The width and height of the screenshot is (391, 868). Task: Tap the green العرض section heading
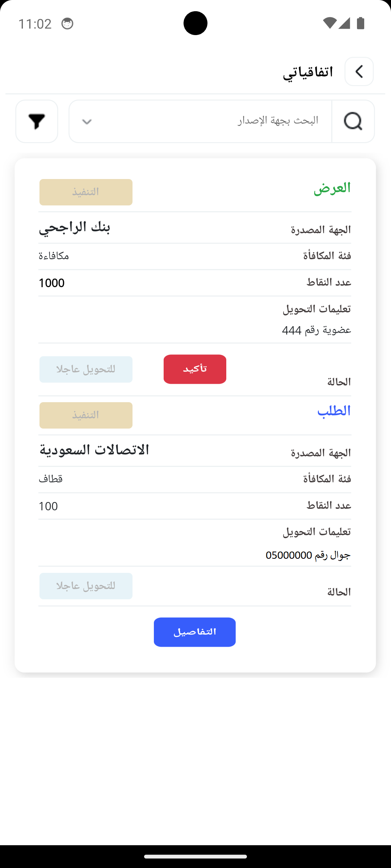(x=332, y=188)
